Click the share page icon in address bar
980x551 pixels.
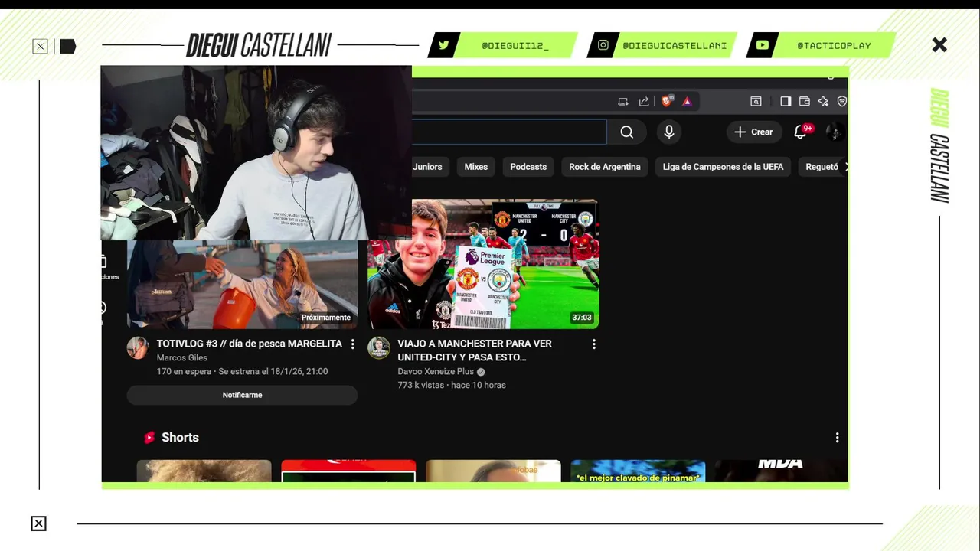(x=644, y=101)
